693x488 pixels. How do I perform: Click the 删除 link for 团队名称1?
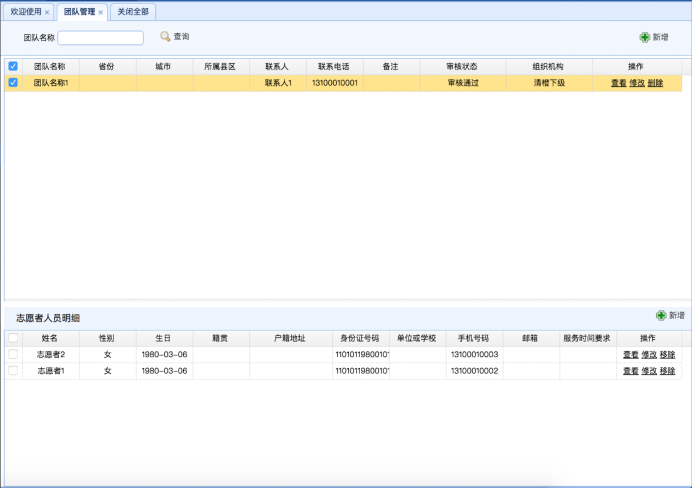pos(655,83)
